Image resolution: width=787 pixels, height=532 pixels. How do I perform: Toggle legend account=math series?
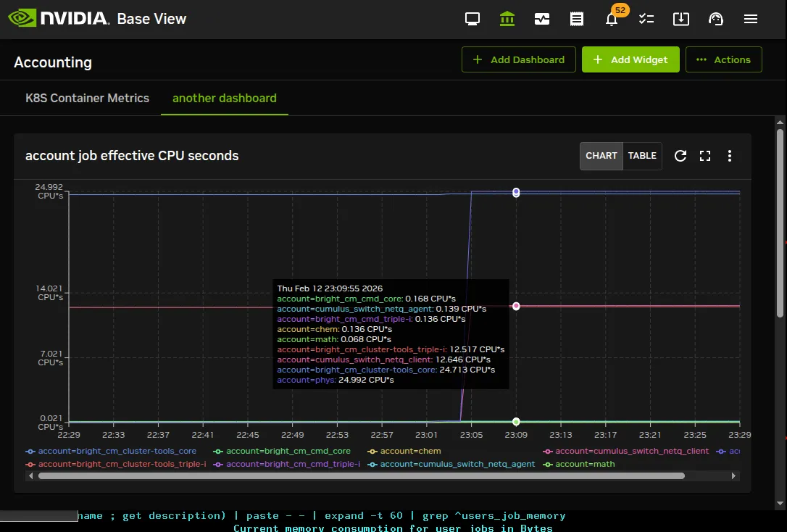pyautogui.click(x=579, y=465)
